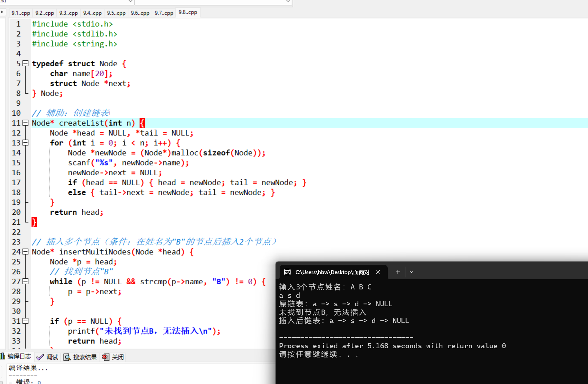Click the sidebar expand arrow beside file tabs

[2, 12]
